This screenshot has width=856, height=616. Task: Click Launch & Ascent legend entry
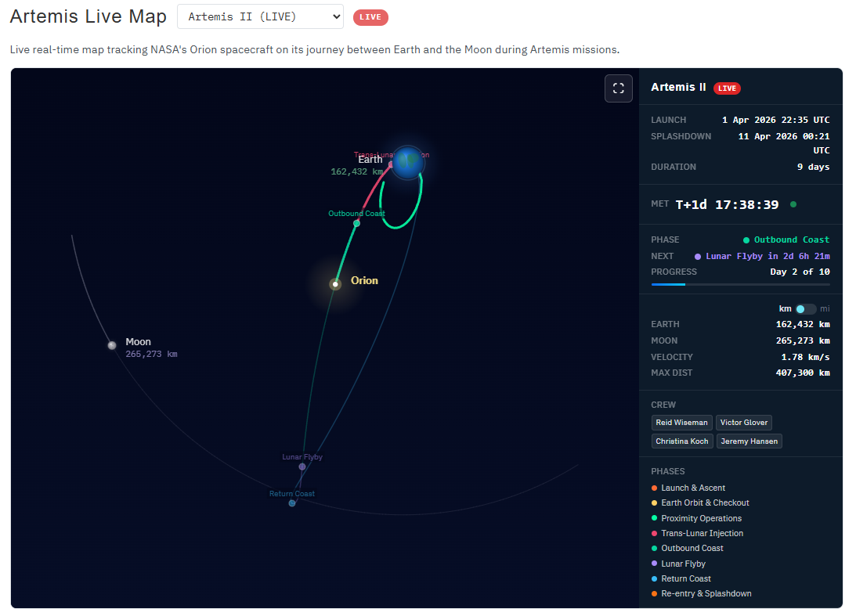point(692,488)
